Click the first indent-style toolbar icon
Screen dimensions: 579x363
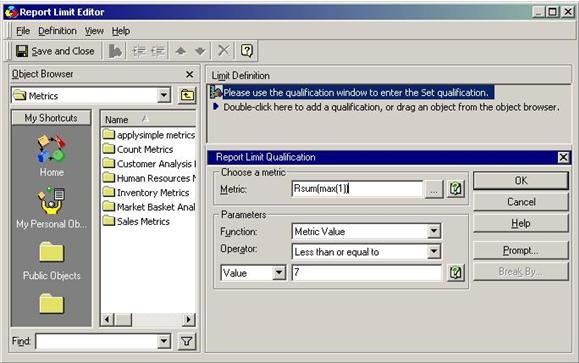[x=139, y=51]
